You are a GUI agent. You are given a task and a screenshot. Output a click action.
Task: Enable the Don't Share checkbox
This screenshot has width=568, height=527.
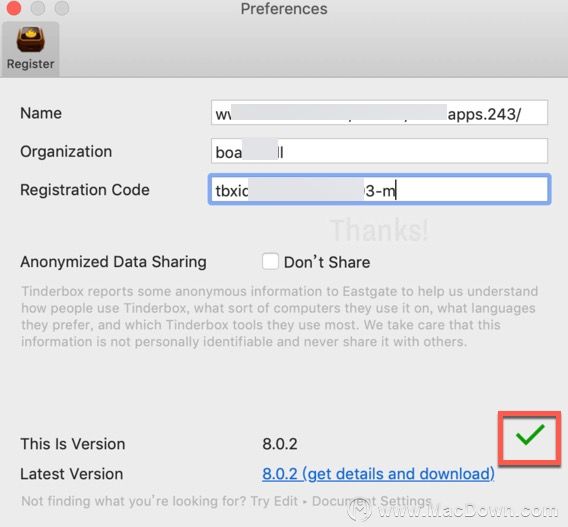(x=270, y=261)
